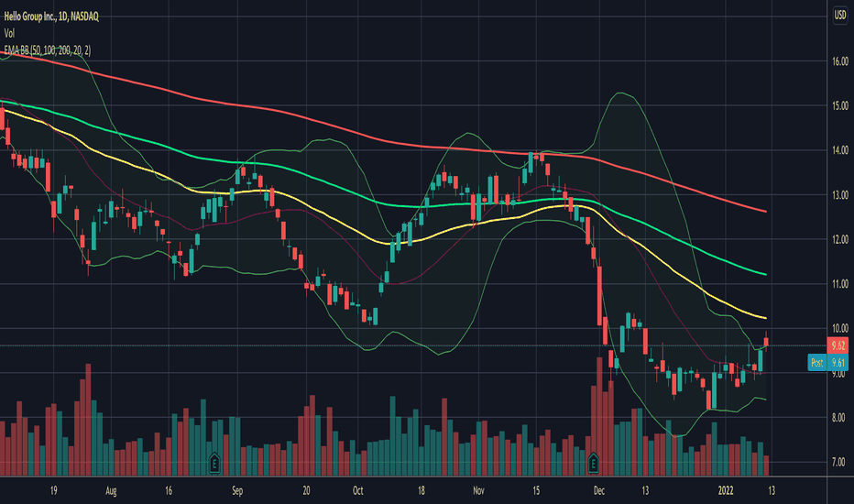
Task: Open the USD currency selector
Action: [x=840, y=16]
